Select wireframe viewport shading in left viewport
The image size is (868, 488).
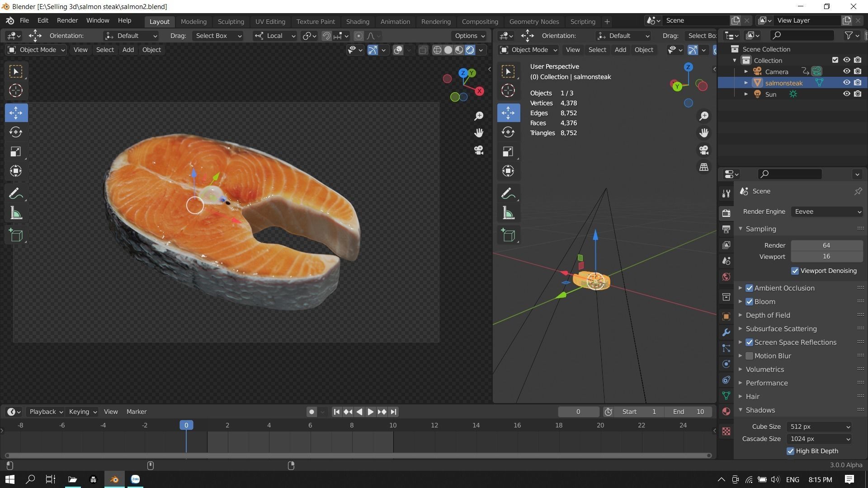(437, 50)
